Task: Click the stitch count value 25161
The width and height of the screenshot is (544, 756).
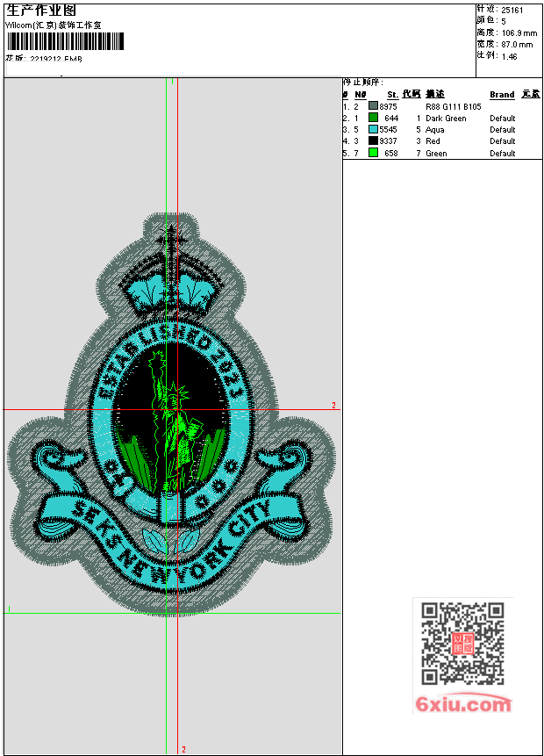Action: [512, 11]
